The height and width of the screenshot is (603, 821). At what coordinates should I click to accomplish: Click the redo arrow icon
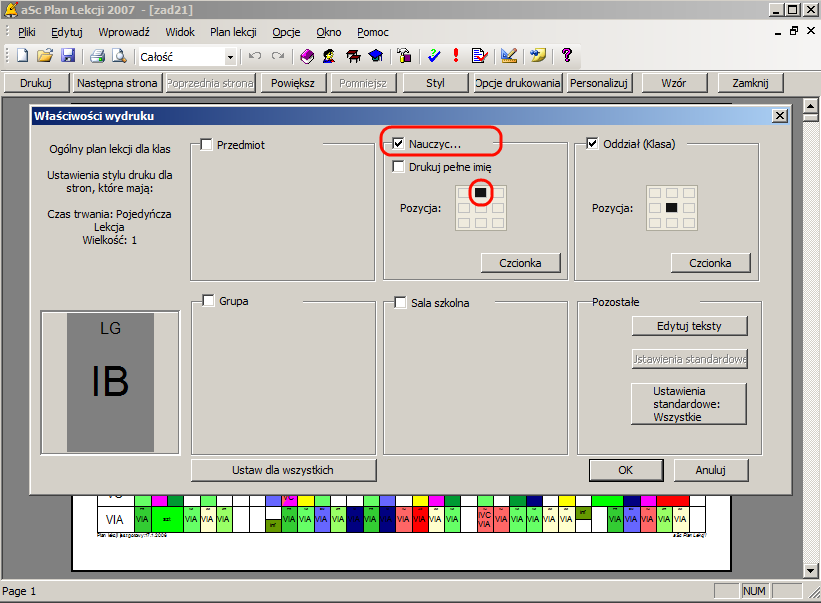pos(278,55)
